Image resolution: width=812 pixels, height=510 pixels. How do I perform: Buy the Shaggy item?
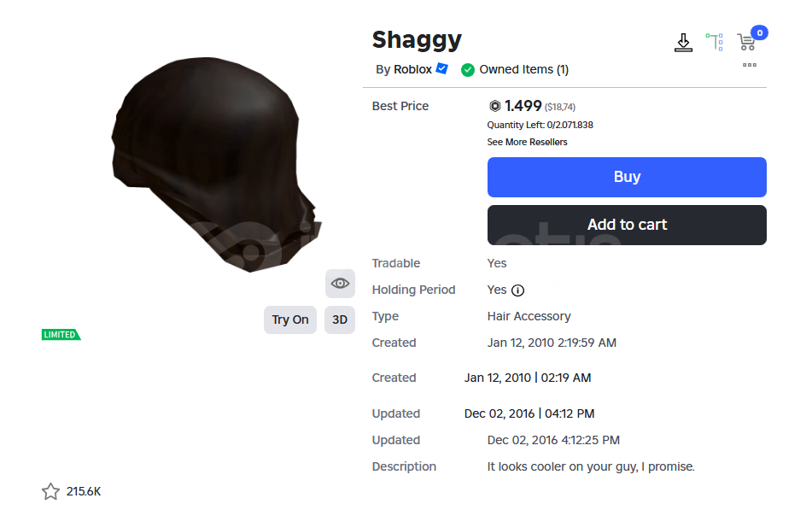tap(627, 177)
